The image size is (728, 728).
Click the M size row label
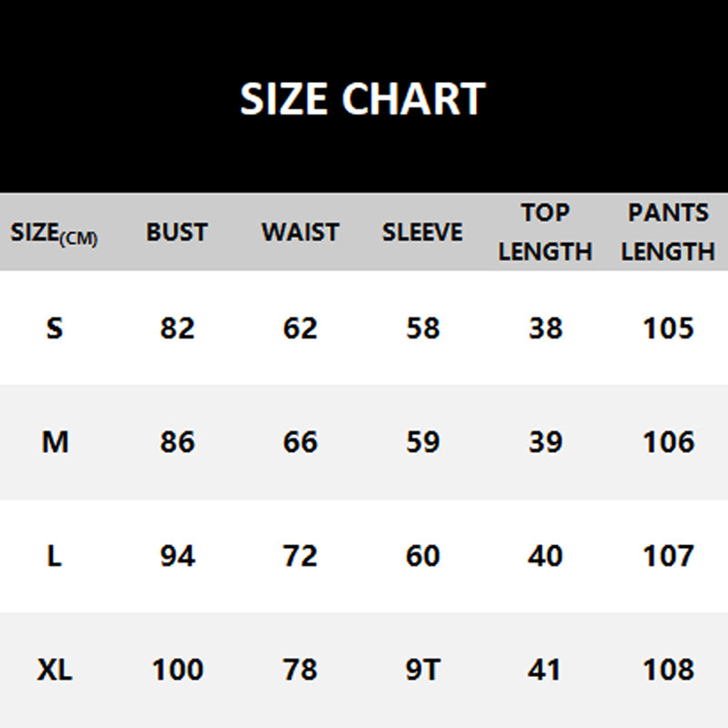(55, 442)
